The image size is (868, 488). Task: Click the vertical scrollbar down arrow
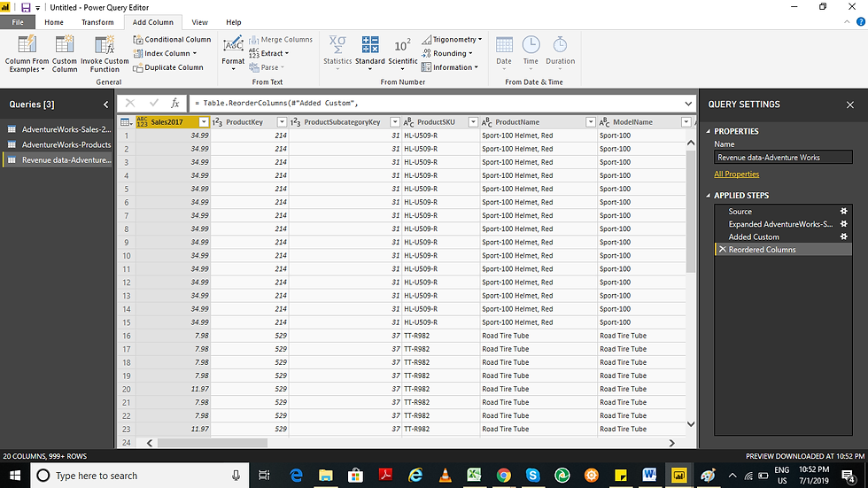coord(691,424)
